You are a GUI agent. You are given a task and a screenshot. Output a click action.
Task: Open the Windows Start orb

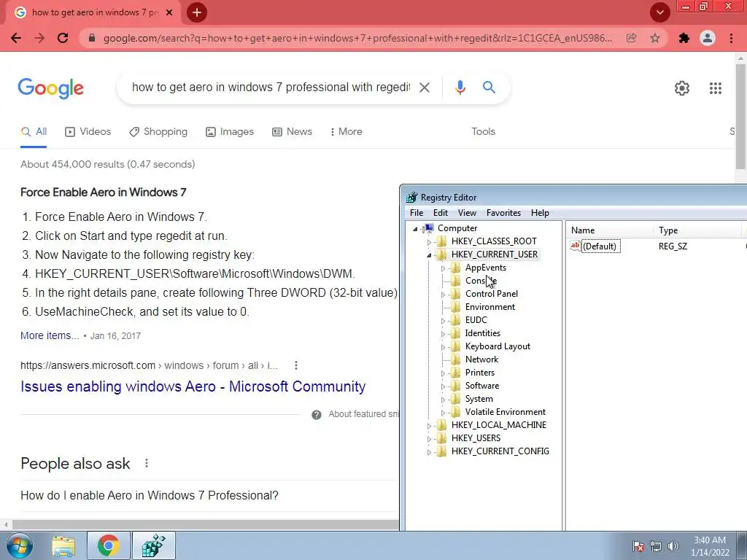pos(19,545)
